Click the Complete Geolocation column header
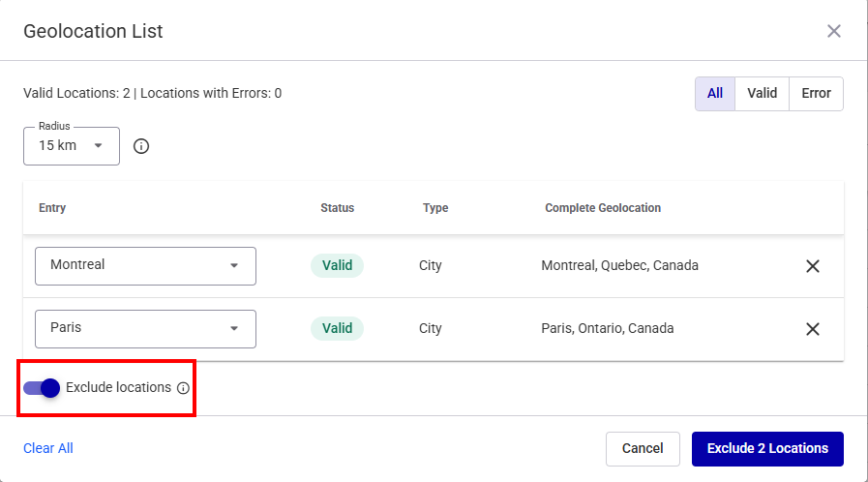 (603, 208)
